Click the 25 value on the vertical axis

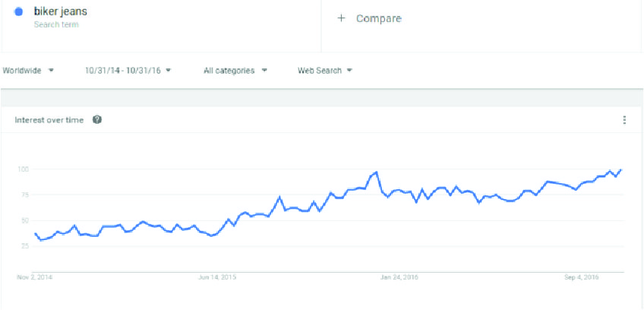coord(23,246)
